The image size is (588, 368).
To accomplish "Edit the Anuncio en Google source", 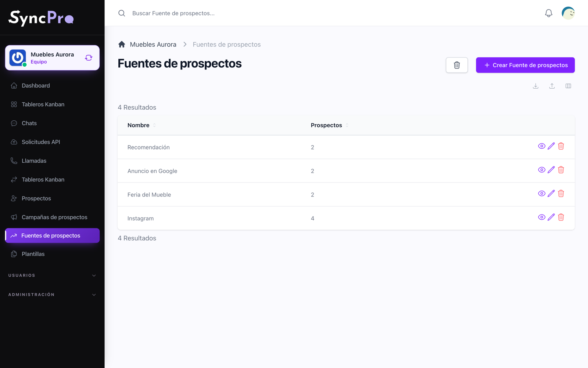I will (551, 170).
